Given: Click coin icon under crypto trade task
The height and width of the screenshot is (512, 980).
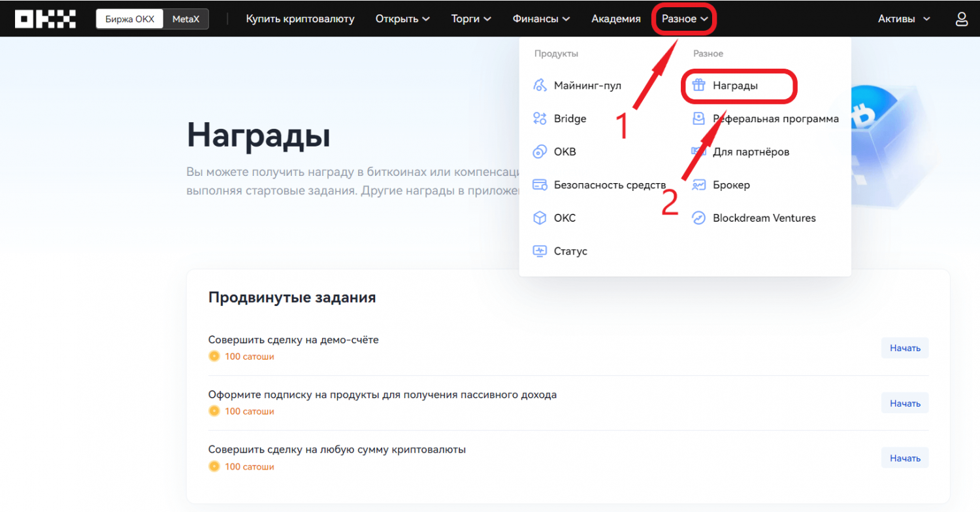Looking at the screenshot, I should [x=214, y=467].
